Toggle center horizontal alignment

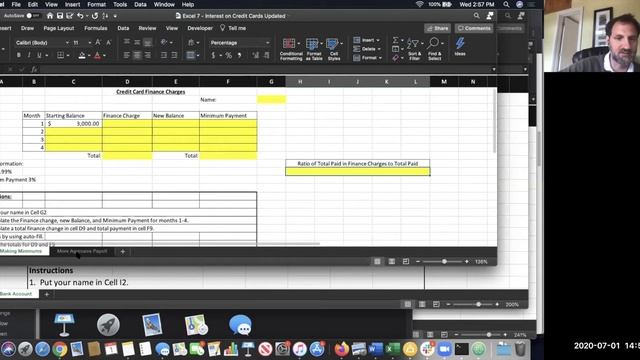(x=137, y=55)
